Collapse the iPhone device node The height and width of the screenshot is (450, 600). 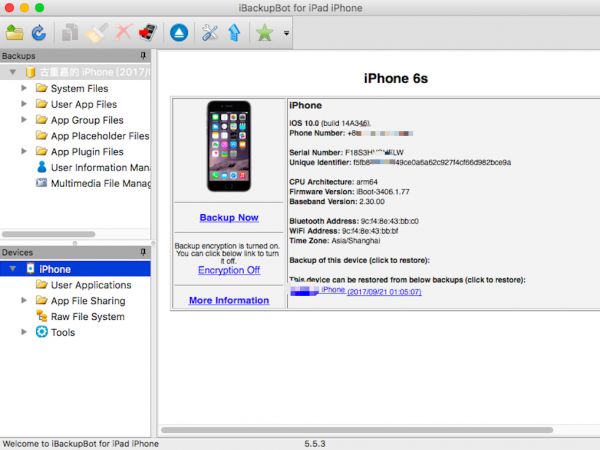coord(13,269)
